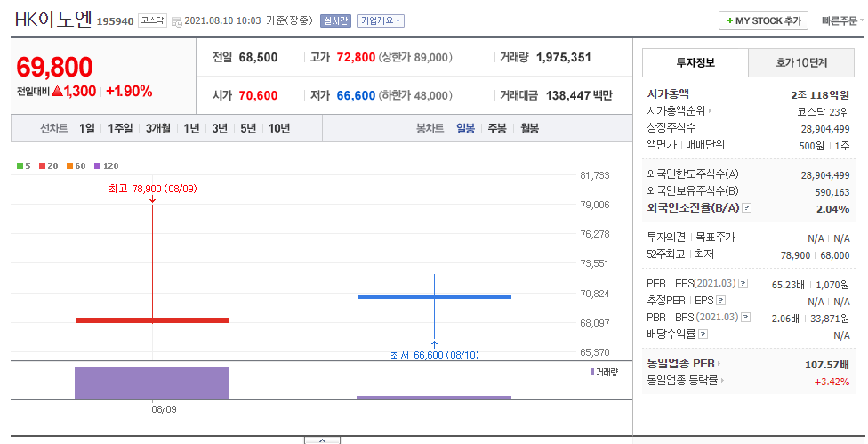This screenshot has height=444, width=868.
Task: Switch to the 투자정보 tab
Action: point(695,62)
